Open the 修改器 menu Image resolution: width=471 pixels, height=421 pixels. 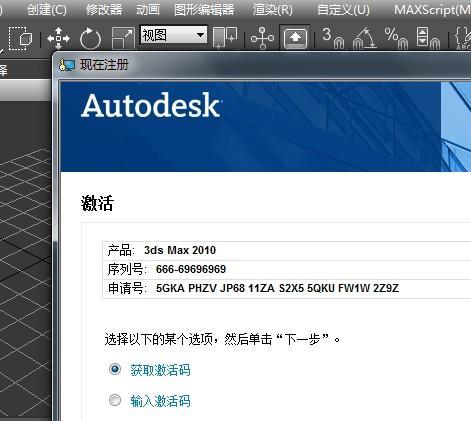click(x=104, y=10)
